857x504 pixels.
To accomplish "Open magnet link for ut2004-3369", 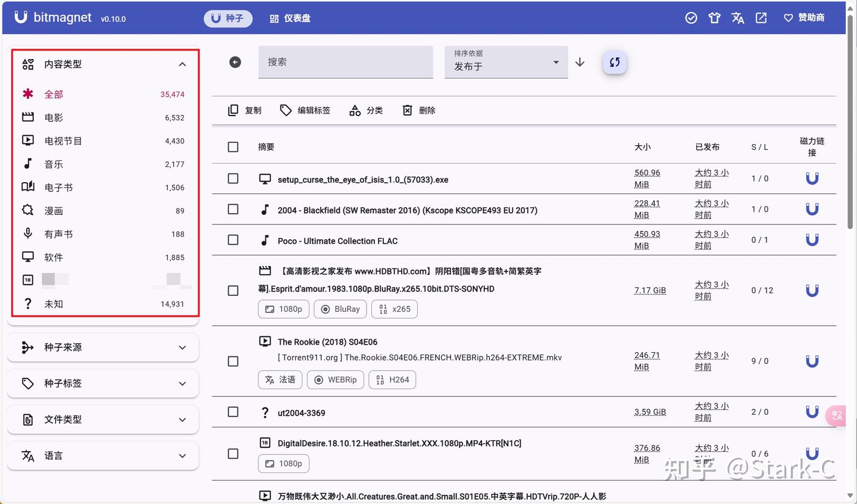I will click(812, 412).
